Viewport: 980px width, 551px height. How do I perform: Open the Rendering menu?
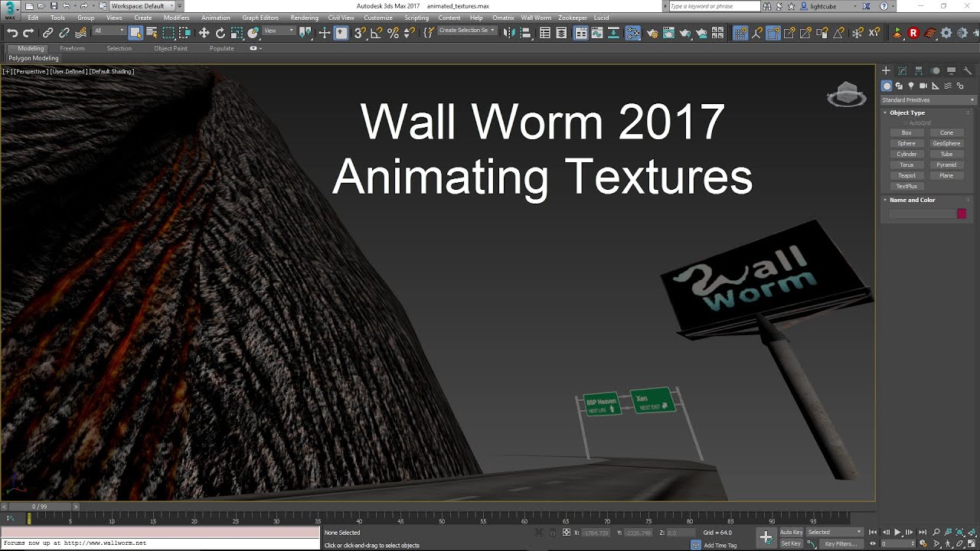tap(305, 18)
